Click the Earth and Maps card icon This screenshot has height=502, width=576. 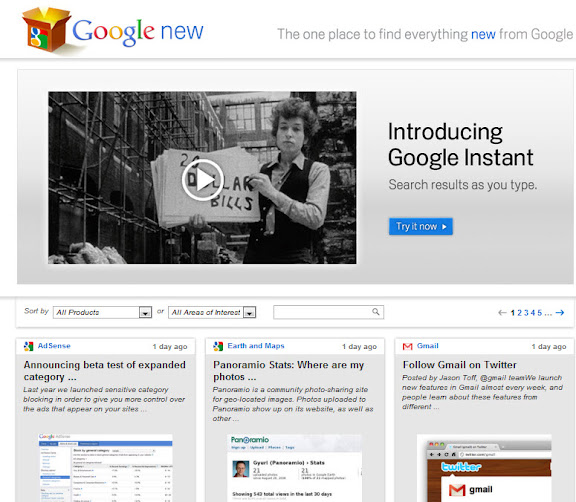[218, 346]
